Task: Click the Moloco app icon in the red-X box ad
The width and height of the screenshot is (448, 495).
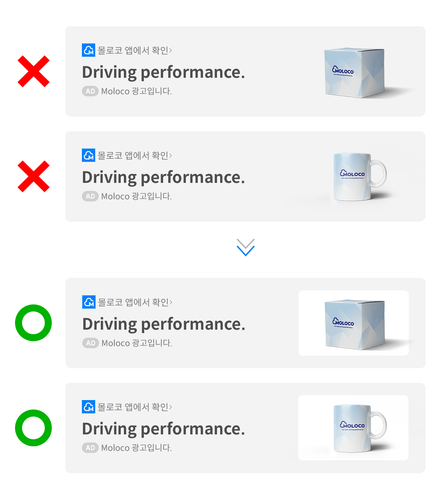Action: tap(89, 50)
